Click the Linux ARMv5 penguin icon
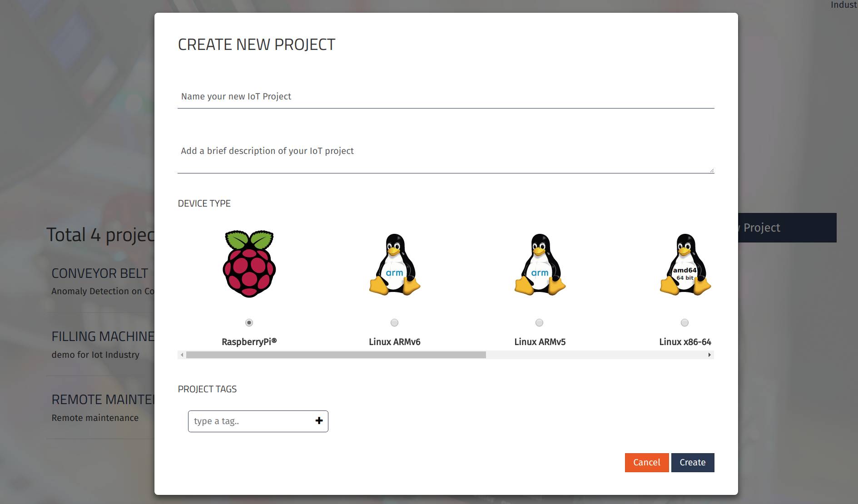This screenshot has height=504, width=858. pos(539,263)
